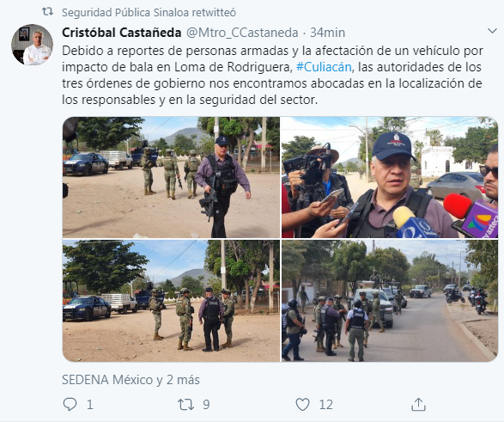
Task: Open the 34min timestamp link
Action: pos(327,33)
